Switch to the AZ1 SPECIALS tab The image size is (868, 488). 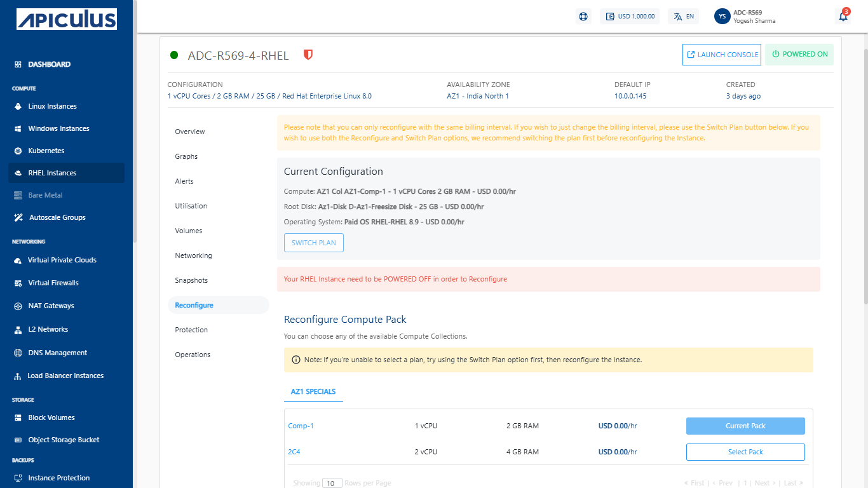point(313,391)
